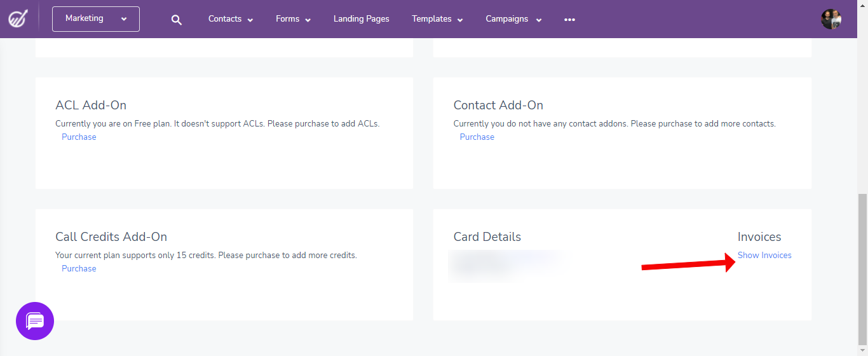Purchase the Contact Add-On
The height and width of the screenshot is (356, 868).
(477, 137)
